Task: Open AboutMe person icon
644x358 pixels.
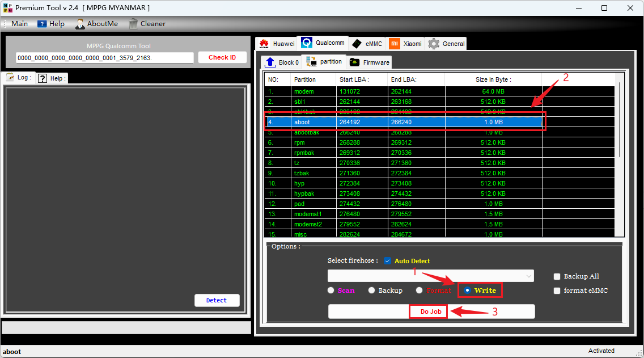Action: click(80, 24)
